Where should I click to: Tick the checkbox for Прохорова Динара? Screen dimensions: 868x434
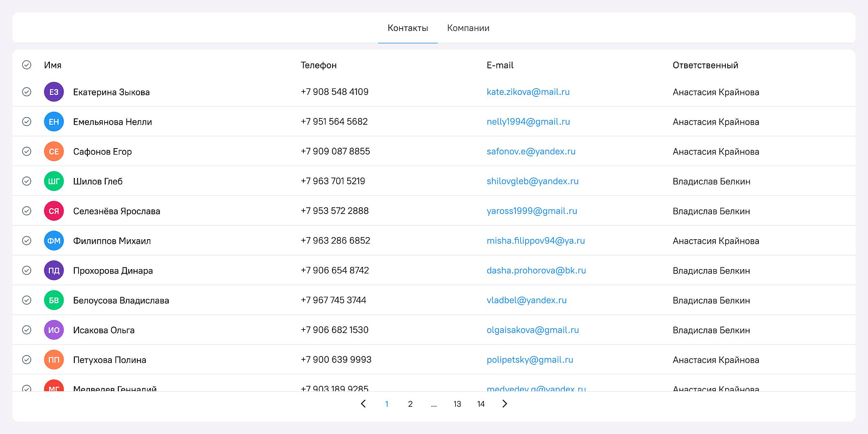click(27, 271)
